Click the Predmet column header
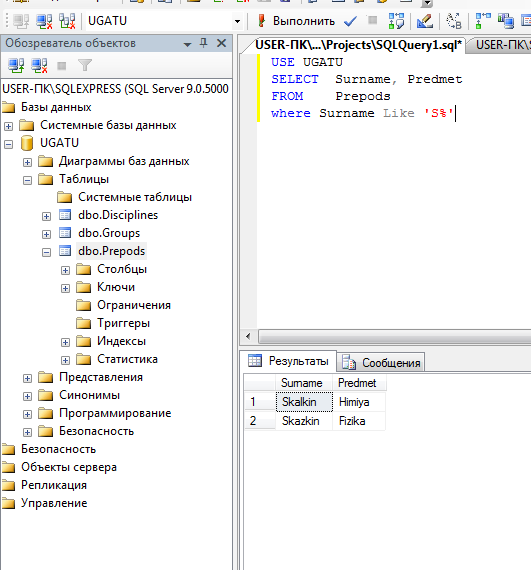This screenshot has width=531, height=570. tap(359, 383)
